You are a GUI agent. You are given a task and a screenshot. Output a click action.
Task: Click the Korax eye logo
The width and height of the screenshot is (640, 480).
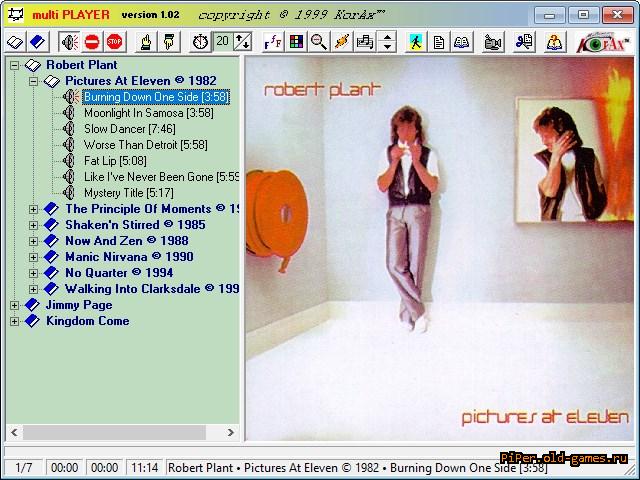click(603, 42)
